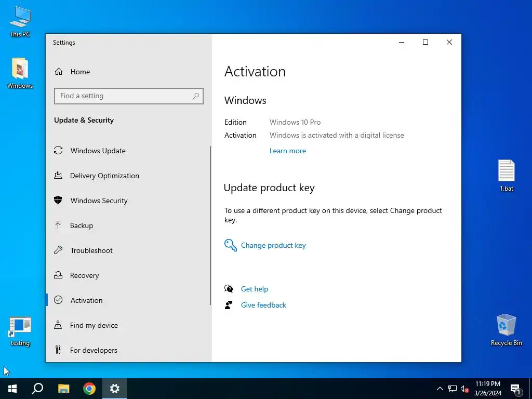Close the Settings window
The width and height of the screenshot is (532, 399).
(449, 42)
